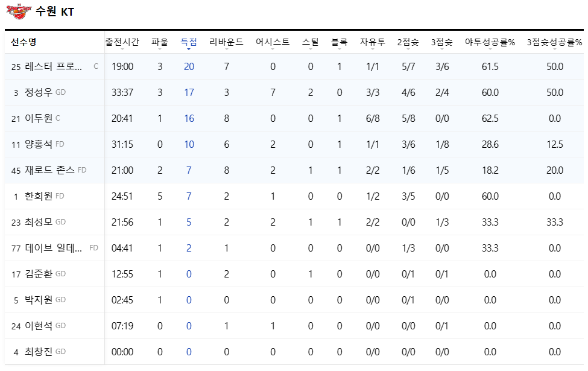This screenshot has height=371, width=588.
Task: Select 3-point value 1/8 for 양홍석
Action: tap(442, 144)
